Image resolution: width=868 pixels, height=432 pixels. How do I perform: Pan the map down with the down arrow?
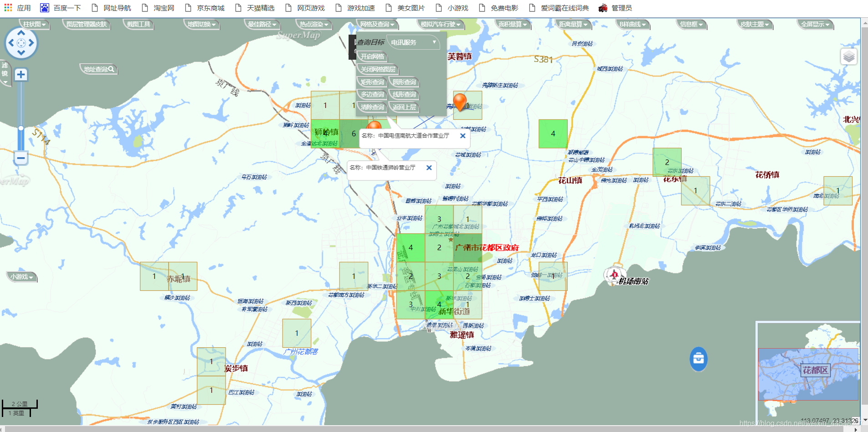[21, 53]
